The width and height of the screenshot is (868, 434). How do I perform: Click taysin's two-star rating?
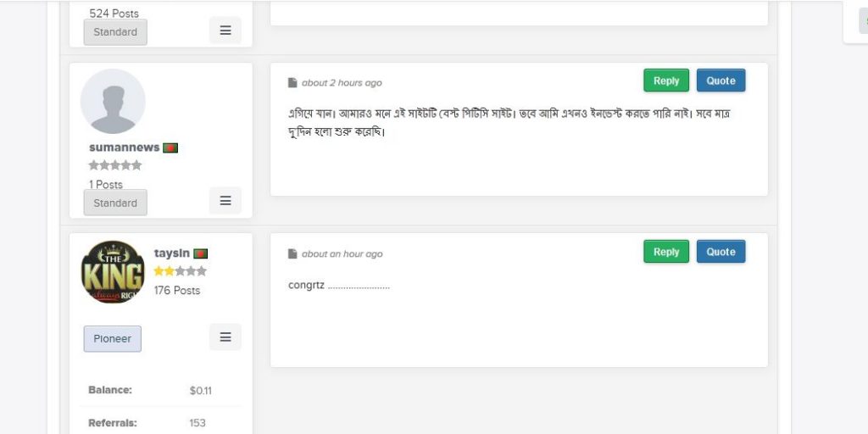pos(180,271)
